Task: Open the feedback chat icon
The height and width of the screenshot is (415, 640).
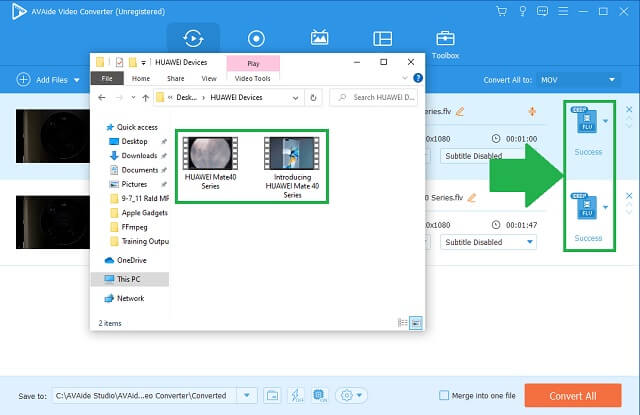Action: click(542, 11)
